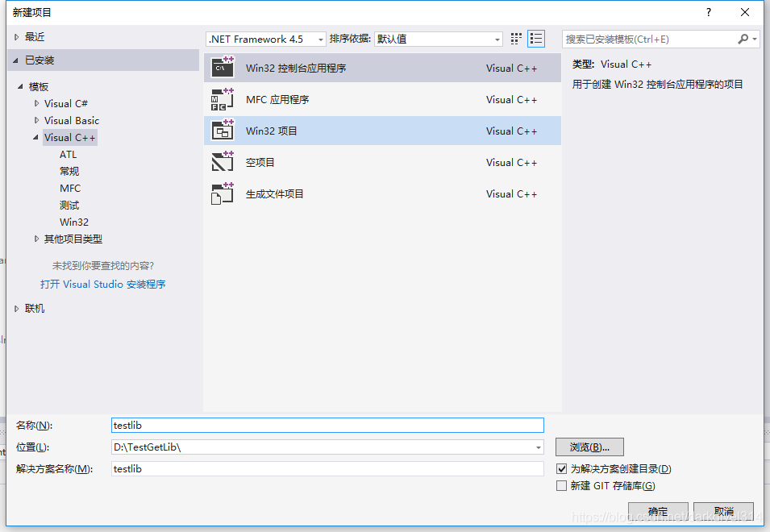Select the Visual C++ tree item
Image resolution: width=770 pixels, height=532 pixels.
tap(69, 137)
